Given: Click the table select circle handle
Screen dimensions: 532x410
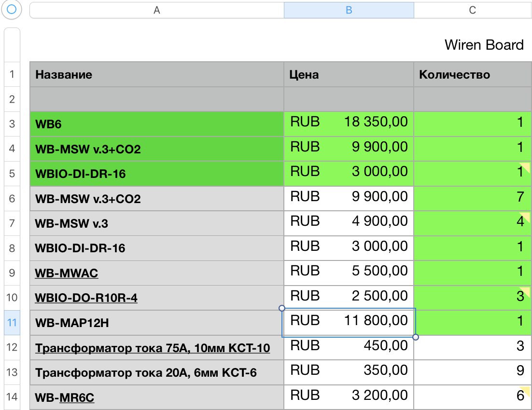Looking at the screenshot, I should pos(12,9).
